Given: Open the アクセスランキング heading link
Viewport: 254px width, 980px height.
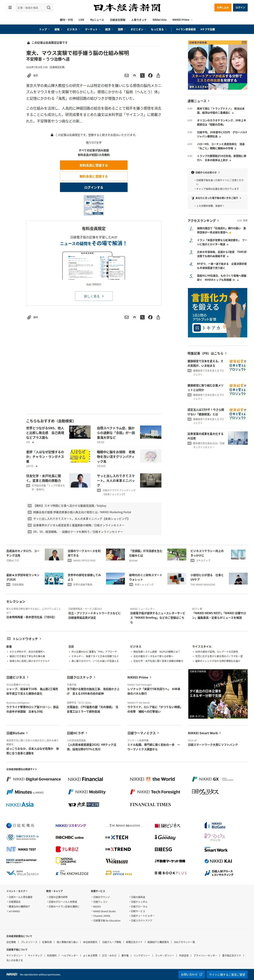Looking at the screenshot, I should coord(203,220).
